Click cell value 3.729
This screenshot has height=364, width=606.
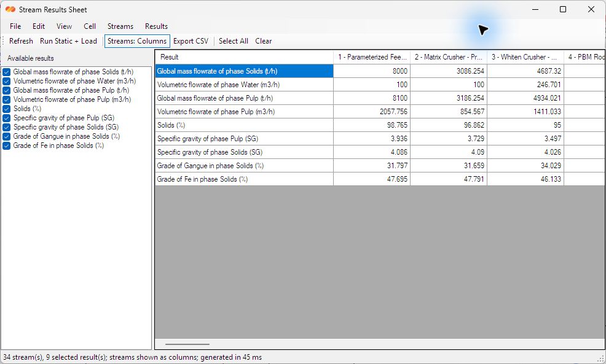coord(449,139)
